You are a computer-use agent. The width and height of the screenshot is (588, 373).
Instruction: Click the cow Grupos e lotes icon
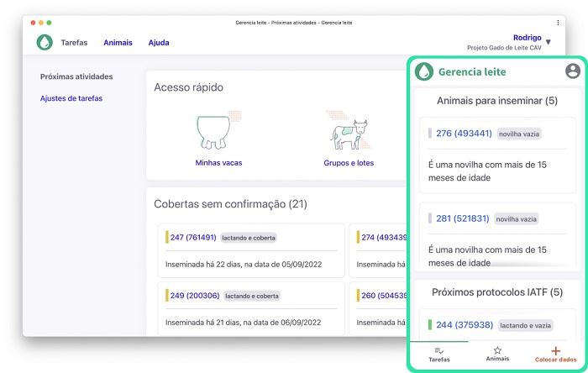348,132
